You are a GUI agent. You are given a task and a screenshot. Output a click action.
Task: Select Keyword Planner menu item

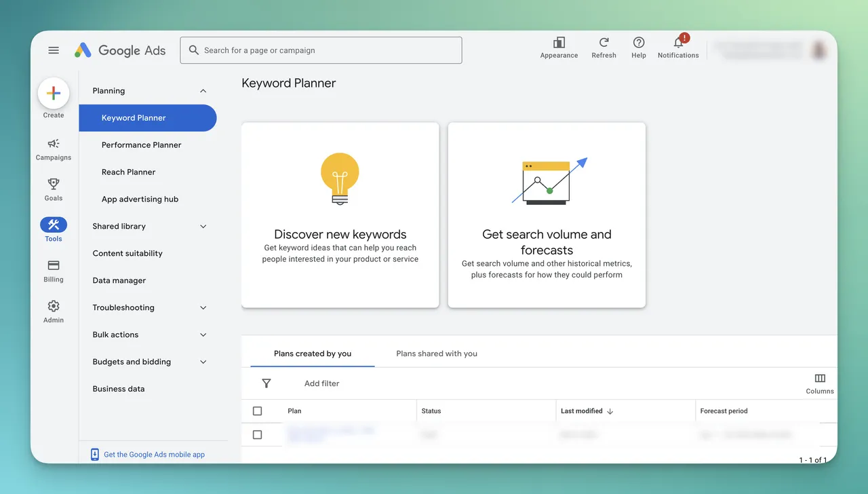click(148, 118)
